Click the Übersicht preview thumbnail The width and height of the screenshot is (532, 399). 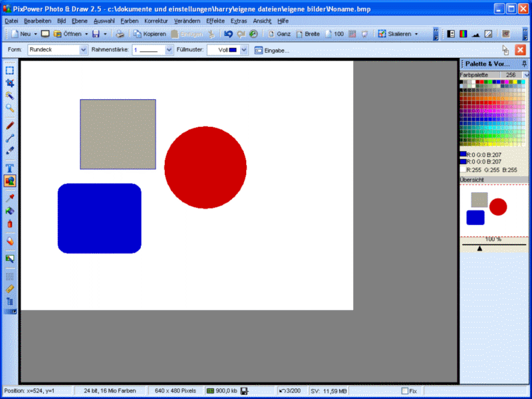coord(494,210)
